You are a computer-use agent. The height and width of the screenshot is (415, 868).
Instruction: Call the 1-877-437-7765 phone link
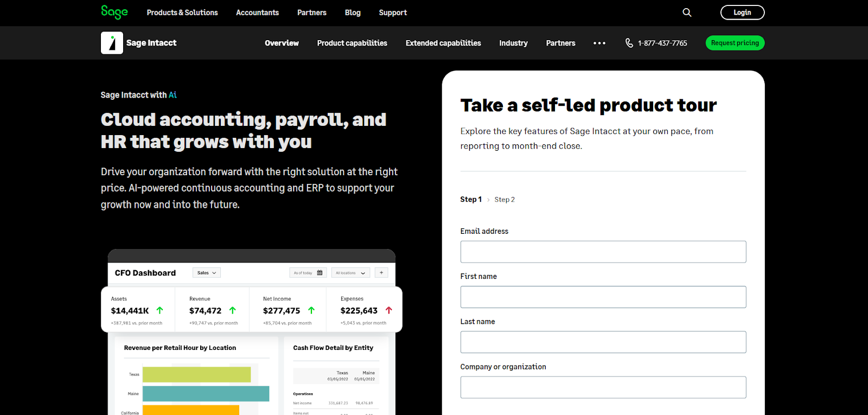662,43
